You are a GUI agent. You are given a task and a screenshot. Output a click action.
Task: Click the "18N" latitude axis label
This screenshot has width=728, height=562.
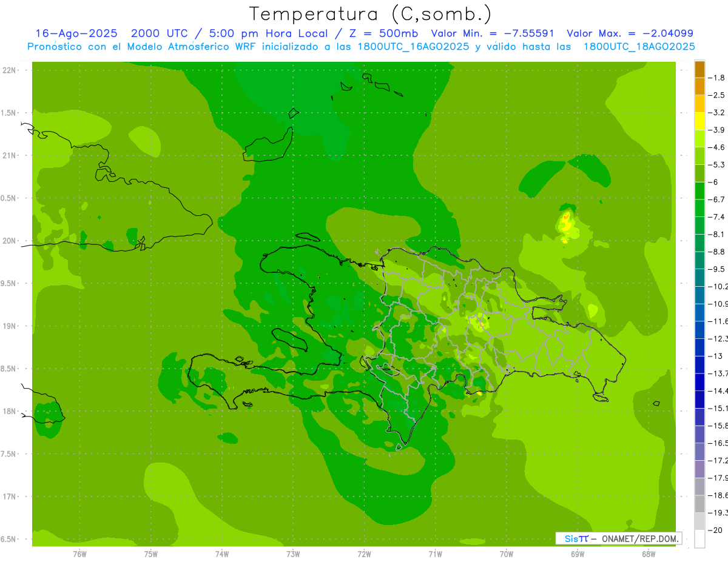point(8,411)
